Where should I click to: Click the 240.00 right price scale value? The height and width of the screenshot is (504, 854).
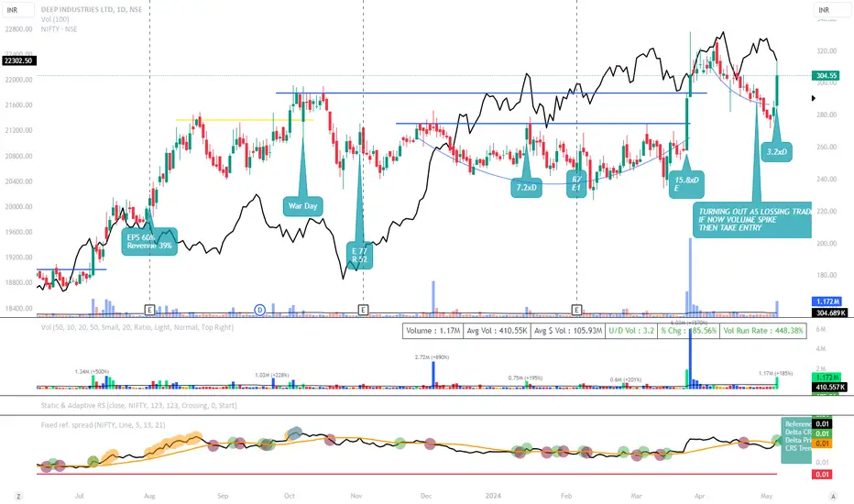[x=827, y=179]
